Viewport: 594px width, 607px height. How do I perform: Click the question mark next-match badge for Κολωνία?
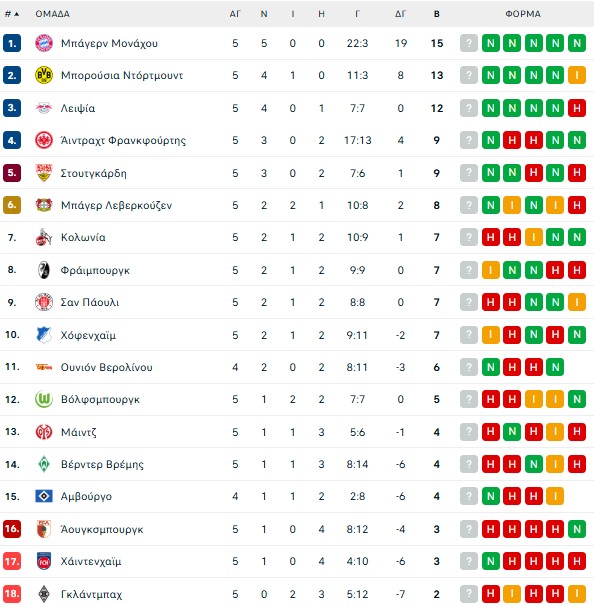(469, 237)
